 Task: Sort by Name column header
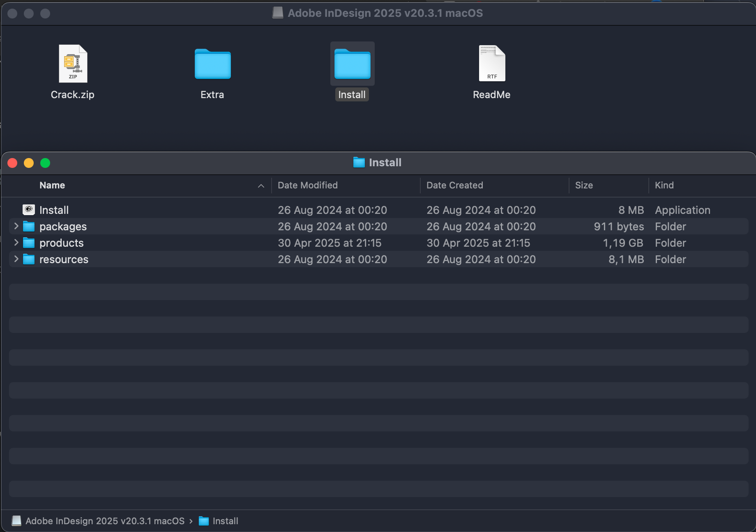(x=52, y=185)
